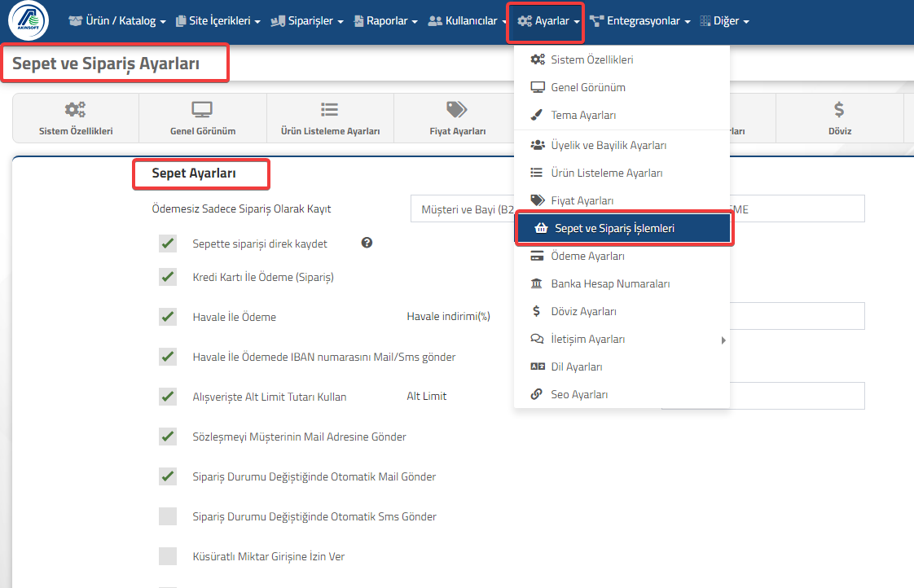Toggle Havale İle Ödeme checkbox
This screenshot has width=914, height=588.
point(168,317)
